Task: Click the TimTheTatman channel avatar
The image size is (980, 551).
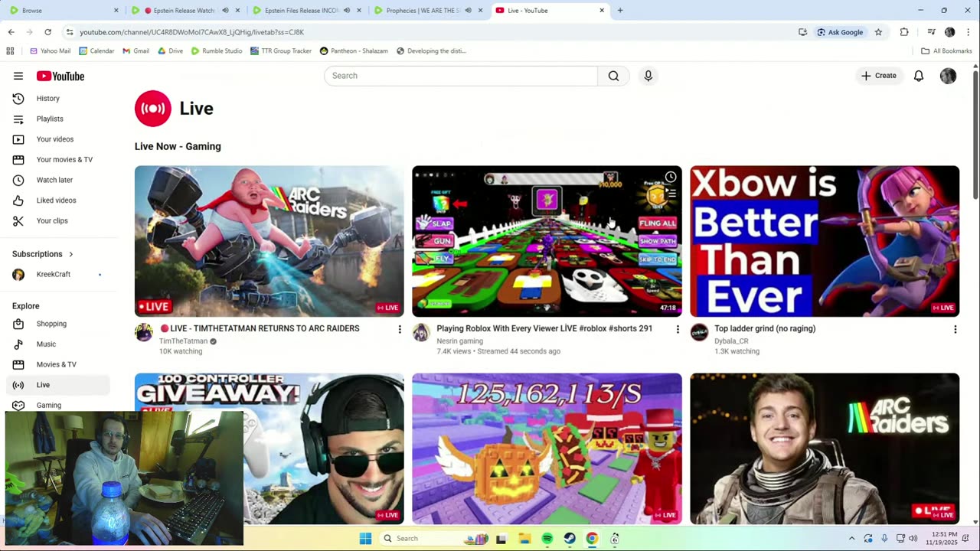Action: pos(144,332)
